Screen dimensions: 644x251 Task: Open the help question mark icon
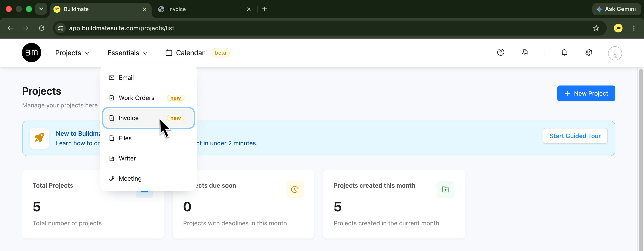click(x=501, y=52)
